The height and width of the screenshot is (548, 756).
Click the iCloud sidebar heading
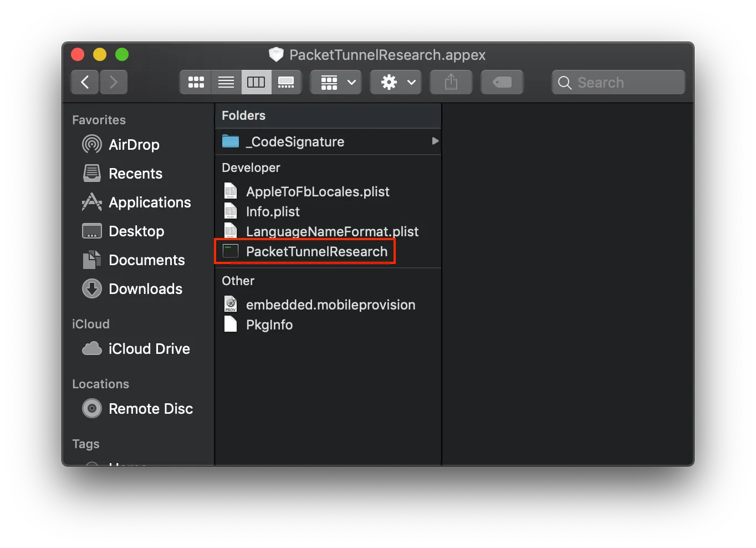point(91,324)
